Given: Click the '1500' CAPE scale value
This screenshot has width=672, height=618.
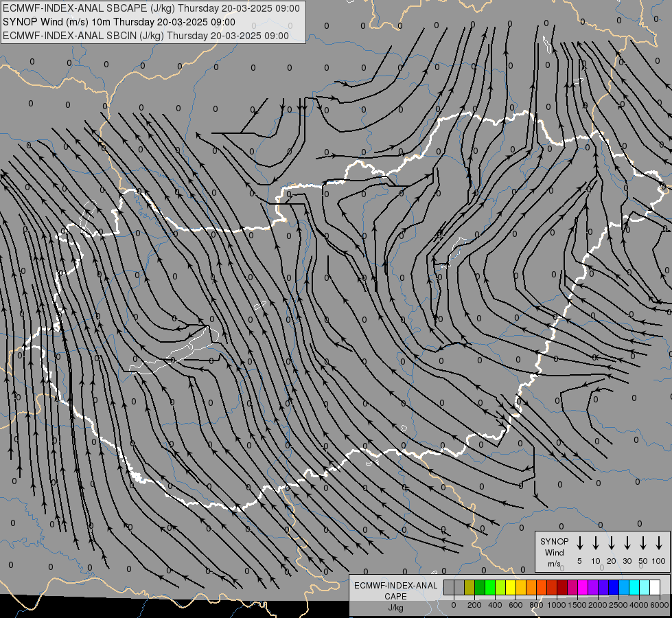Looking at the screenshot, I should point(577,605).
